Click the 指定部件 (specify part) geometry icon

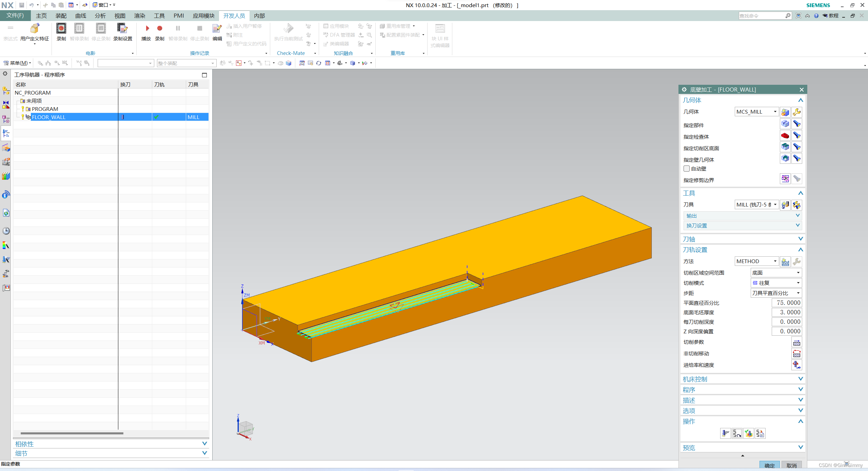(x=785, y=124)
